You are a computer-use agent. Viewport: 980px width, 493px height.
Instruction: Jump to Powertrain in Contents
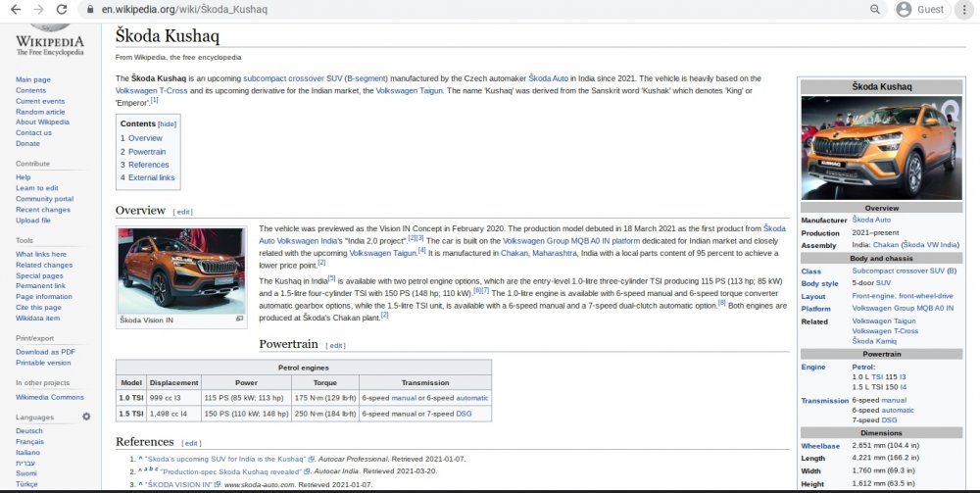click(x=147, y=152)
